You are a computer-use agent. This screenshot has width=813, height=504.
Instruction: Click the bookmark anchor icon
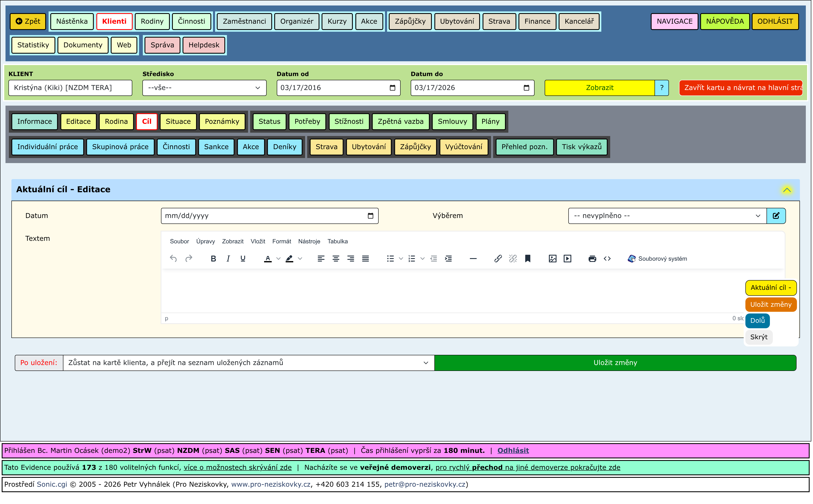527,259
